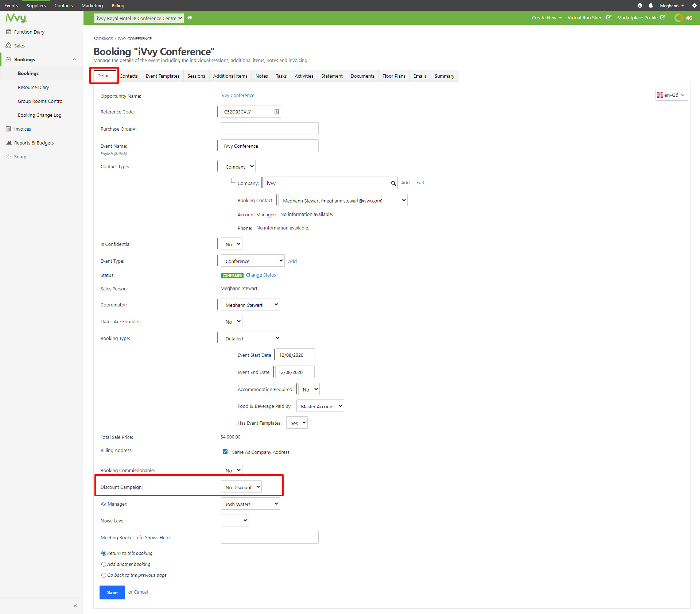Switch to the Event Templates tab

click(163, 76)
